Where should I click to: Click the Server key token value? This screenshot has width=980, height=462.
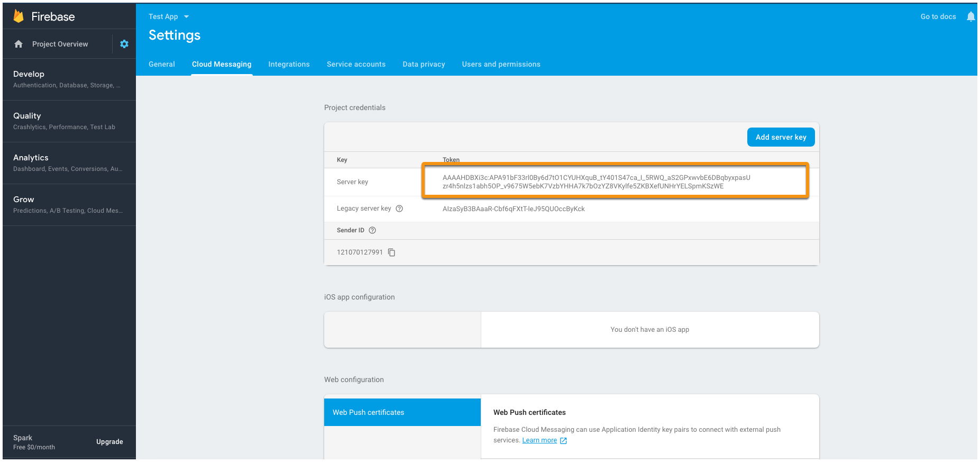click(x=596, y=182)
